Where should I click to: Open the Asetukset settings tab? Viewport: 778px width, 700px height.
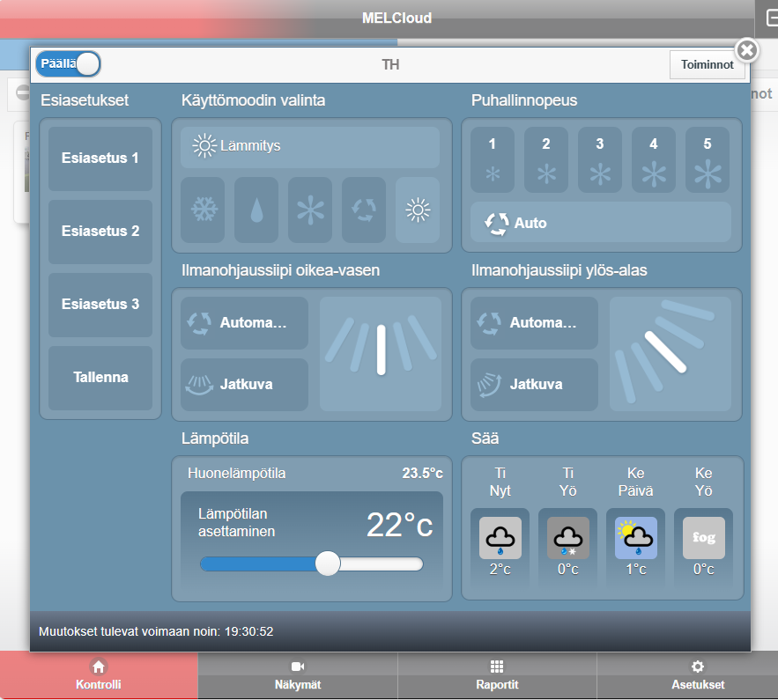point(696,675)
